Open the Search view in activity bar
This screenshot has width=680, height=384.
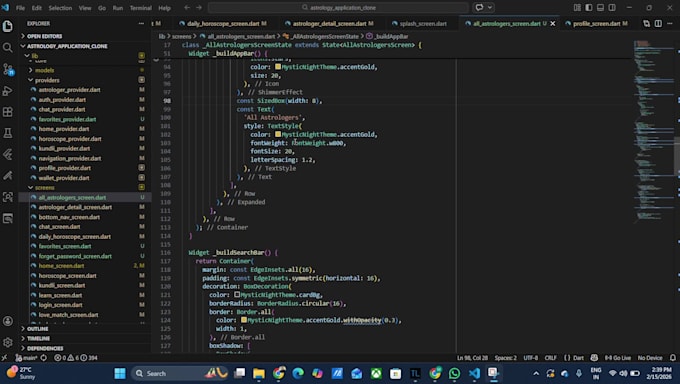click(7, 47)
